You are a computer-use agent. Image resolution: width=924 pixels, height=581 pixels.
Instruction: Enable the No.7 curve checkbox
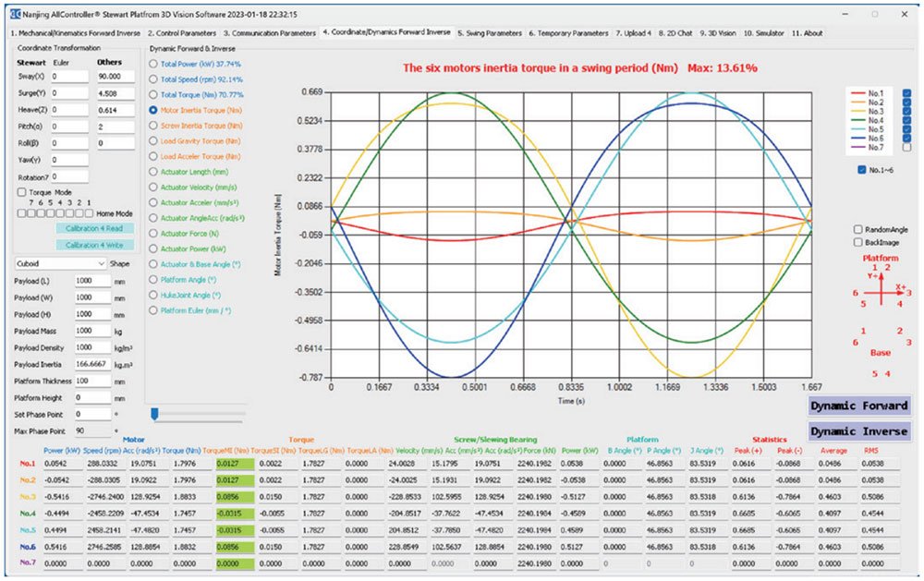tap(906, 147)
